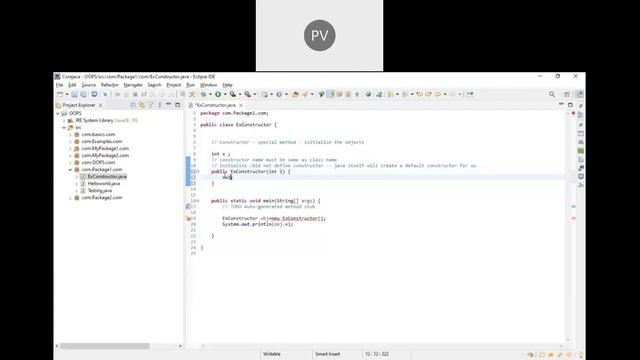Click the New file toolbar icon
The height and width of the screenshot is (360, 640).
click(x=60, y=94)
